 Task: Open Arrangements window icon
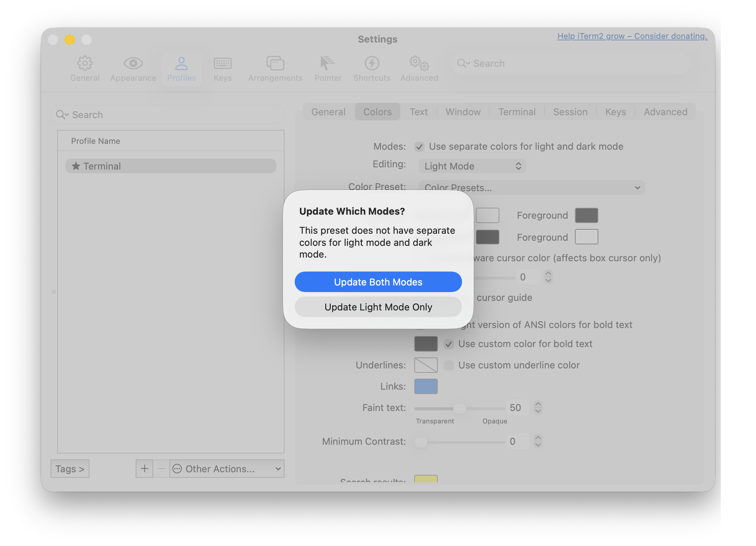[x=275, y=63]
